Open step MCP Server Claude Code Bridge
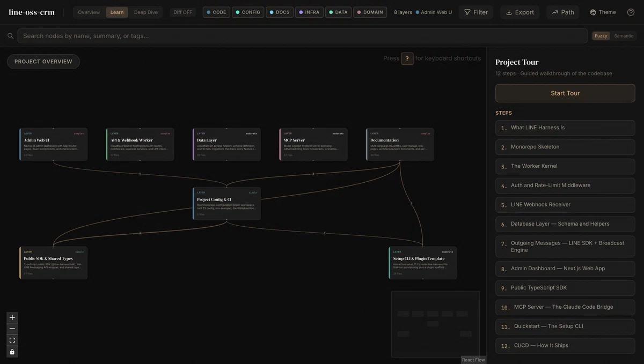Image resolution: width=644 pixels, height=364 pixels. coord(565,307)
